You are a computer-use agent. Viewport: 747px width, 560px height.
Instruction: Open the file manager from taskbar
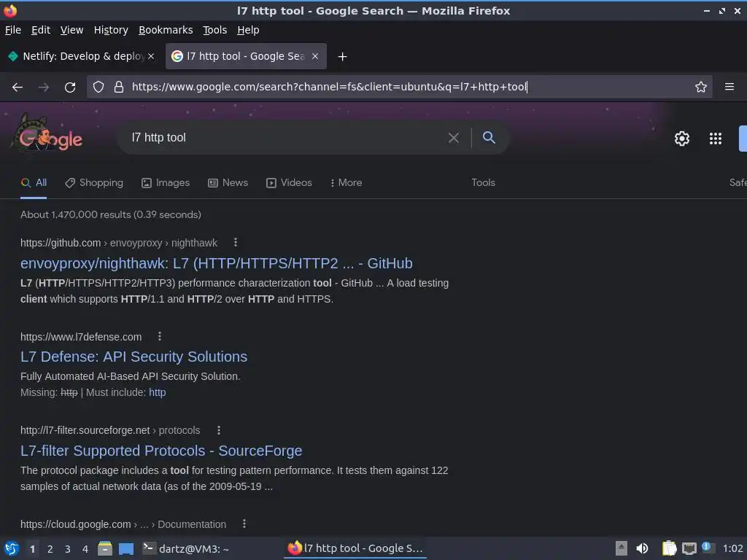(x=105, y=548)
